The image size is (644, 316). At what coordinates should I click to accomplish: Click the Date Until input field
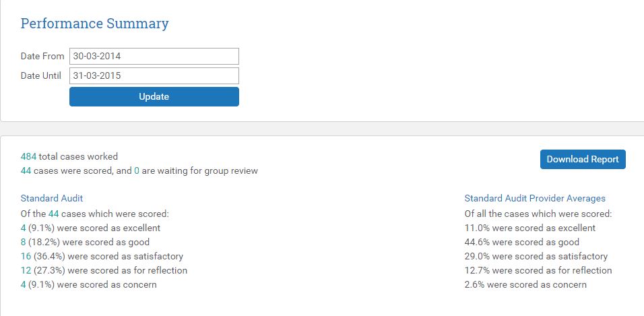[154, 75]
